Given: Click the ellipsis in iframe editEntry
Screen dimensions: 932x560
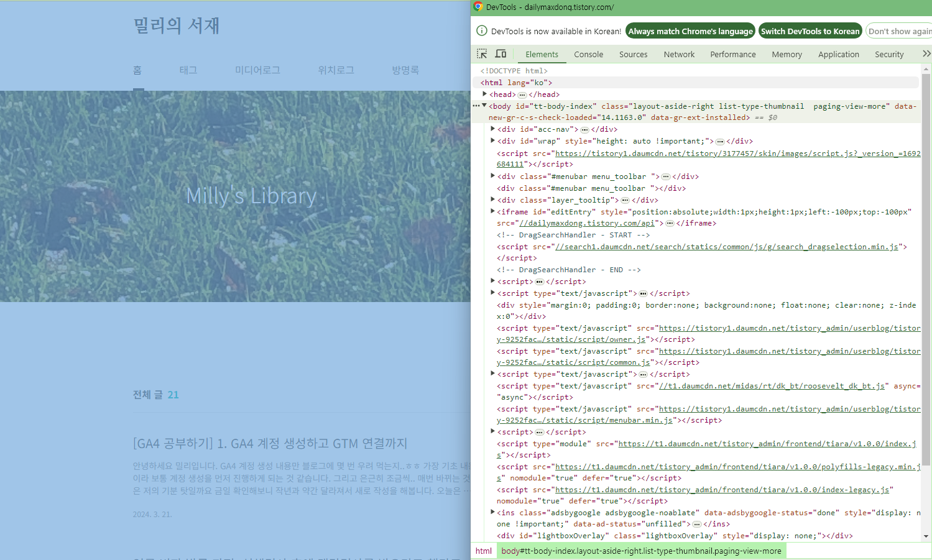Looking at the screenshot, I should (670, 223).
